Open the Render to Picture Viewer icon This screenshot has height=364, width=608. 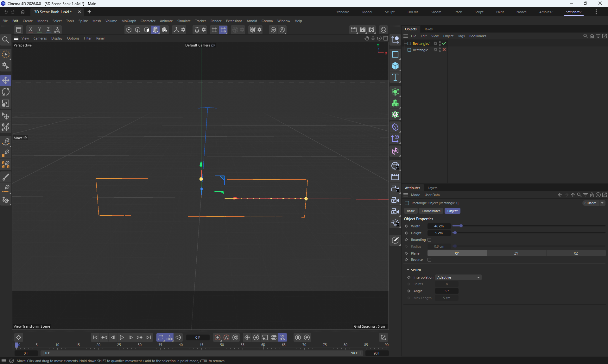(x=363, y=29)
